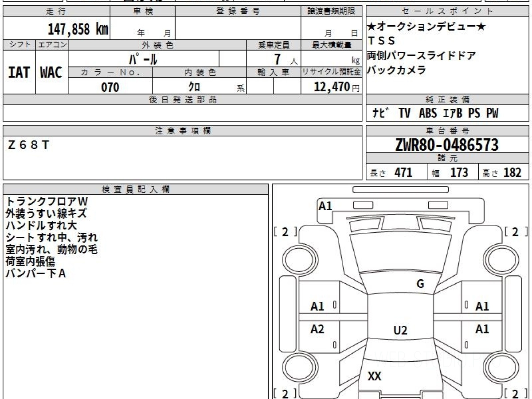Select the トランクフロアW inspector note
Image resolution: width=532 pixels, height=399 pixels.
pyautogui.click(x=47, y=202)
